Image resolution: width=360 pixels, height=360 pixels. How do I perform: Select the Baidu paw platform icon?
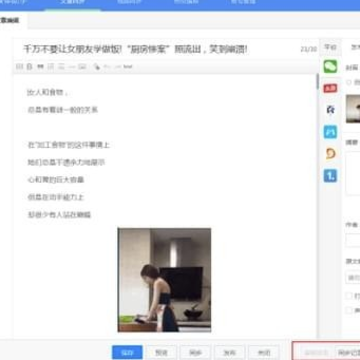330,109
